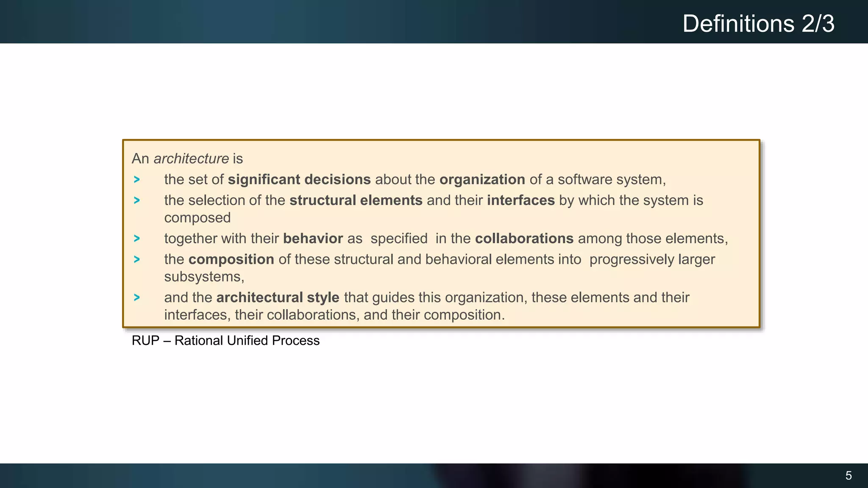868x488 pixels.
Task: Click the bold phrase 'structural elements'
Action: click(356, 200)
